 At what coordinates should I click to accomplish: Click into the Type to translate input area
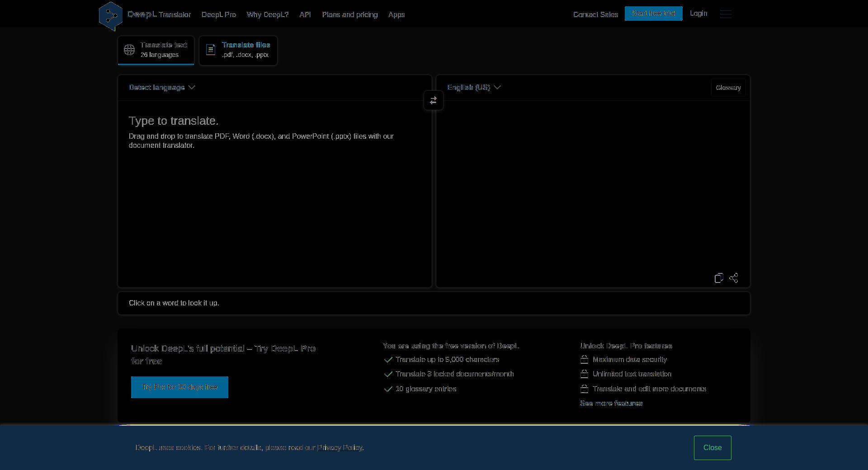point(275,194)
